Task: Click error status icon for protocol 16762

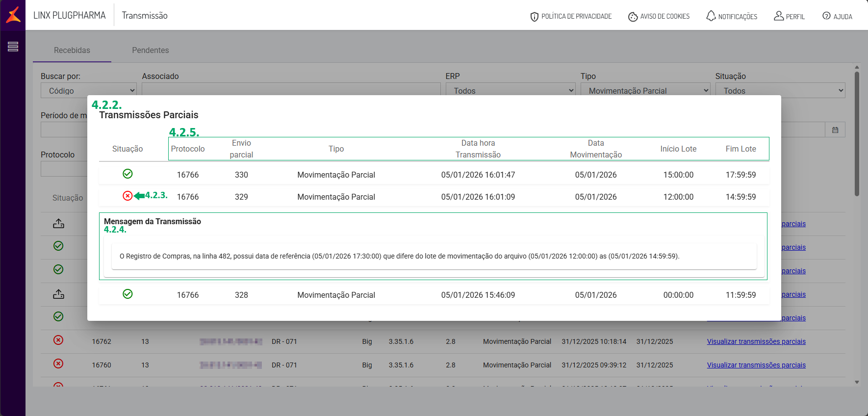Action: click(58, 340)
